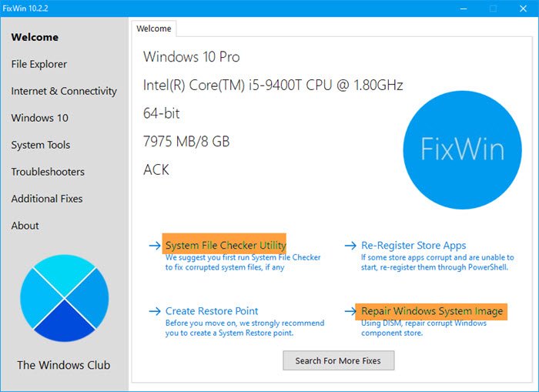This screenshot has width=539, height=392.
Task: Minimize the FixWin window
Action: click(x=464, y=8)
